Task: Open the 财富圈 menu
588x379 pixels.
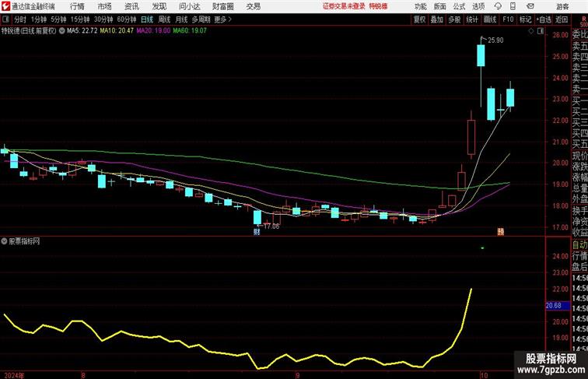Action: (x=222, y=6)
